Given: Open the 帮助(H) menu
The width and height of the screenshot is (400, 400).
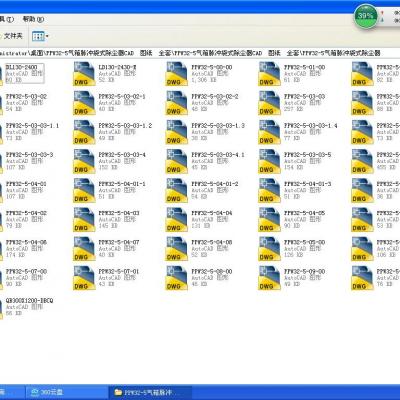Looking at the screenshot, I should click(33, 19).
